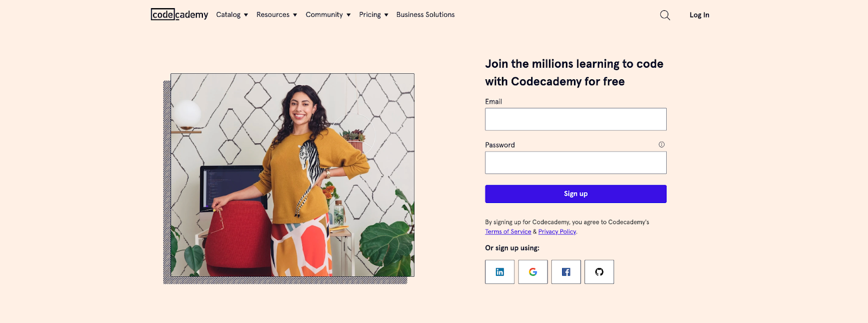Click the password info icon
This screenshot has height=323, width=868.
click(x=661, y=144)
